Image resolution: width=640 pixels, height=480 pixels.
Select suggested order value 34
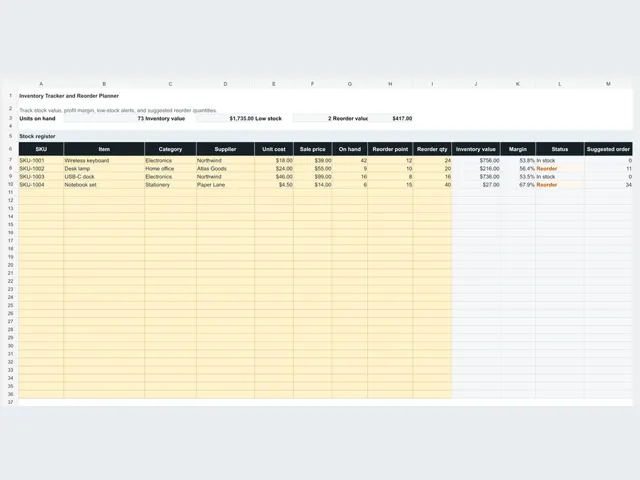click(x=608, y=185)
